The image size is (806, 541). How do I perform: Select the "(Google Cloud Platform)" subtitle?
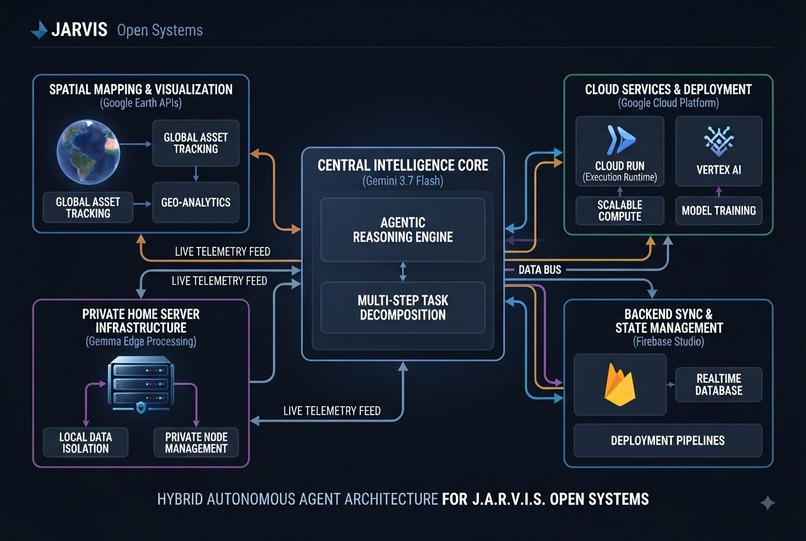point(668,103)
